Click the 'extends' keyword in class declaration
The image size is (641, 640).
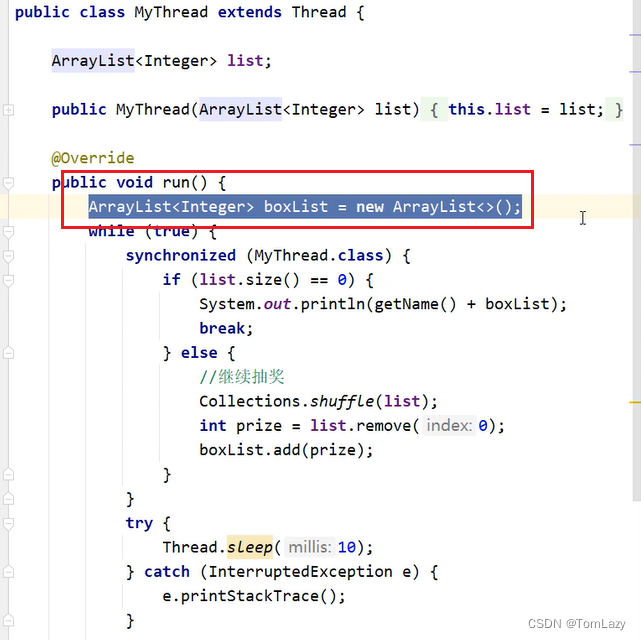tap(249, 12)
